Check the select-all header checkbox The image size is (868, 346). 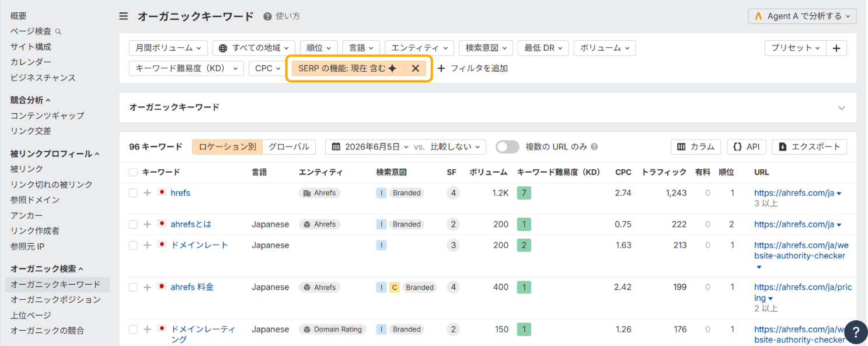[x=133, y=172]
